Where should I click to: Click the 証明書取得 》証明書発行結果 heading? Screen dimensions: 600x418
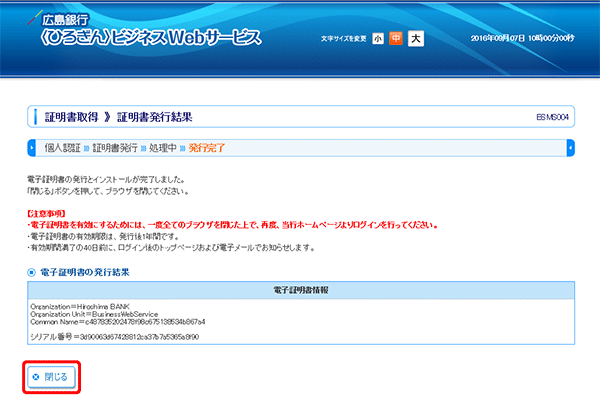click(119, 117)
